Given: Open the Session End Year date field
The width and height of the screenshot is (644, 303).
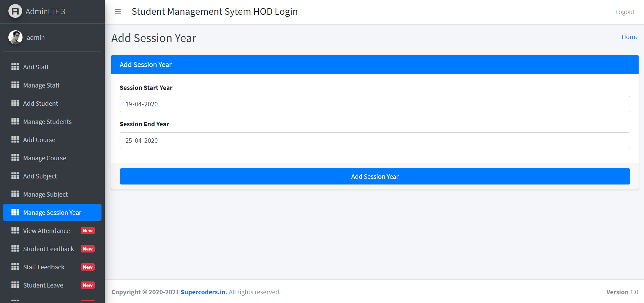Looking at the screenshot, I should coord(374,140).
